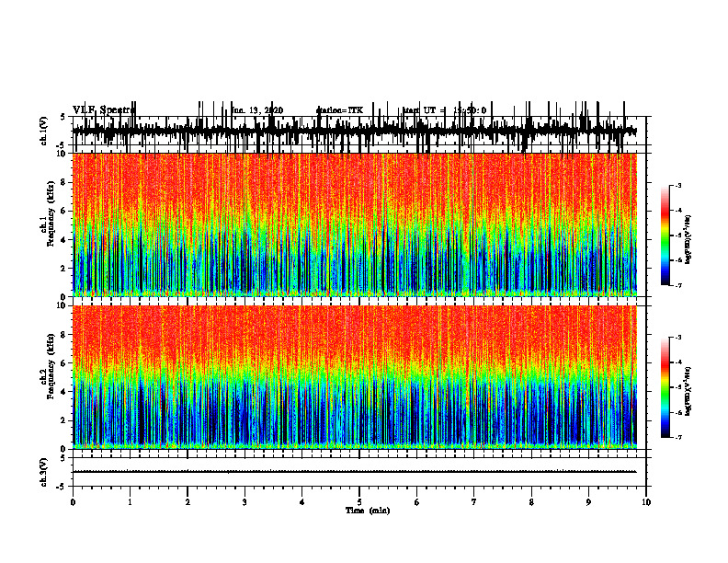
Task: Click the "-5" voltage tick of ch.3 panel
Action: [x=62, y=487]
